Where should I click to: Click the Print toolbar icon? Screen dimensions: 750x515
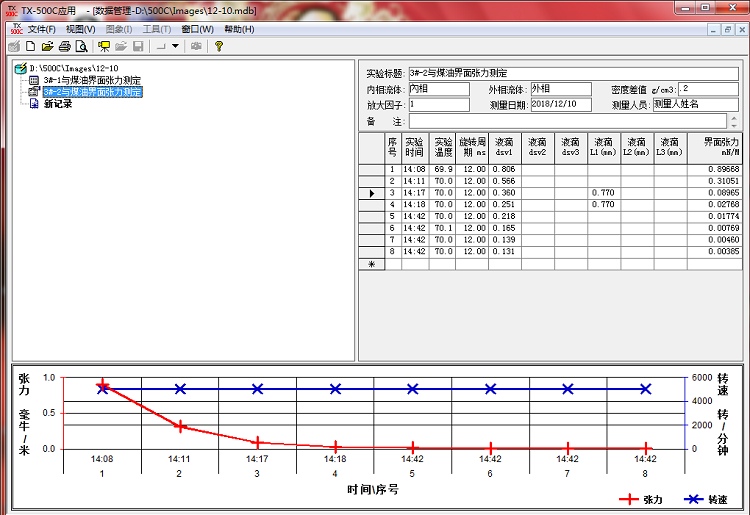coord(64,46)
